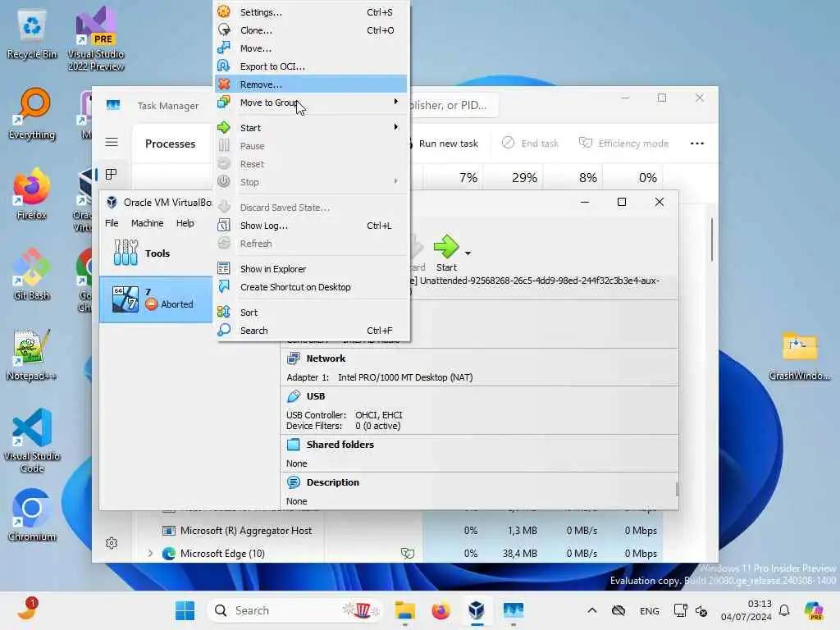Click Efficiency mode in Task Manager
The height and width of the screenshot is (630, 840).
[623, 143]
